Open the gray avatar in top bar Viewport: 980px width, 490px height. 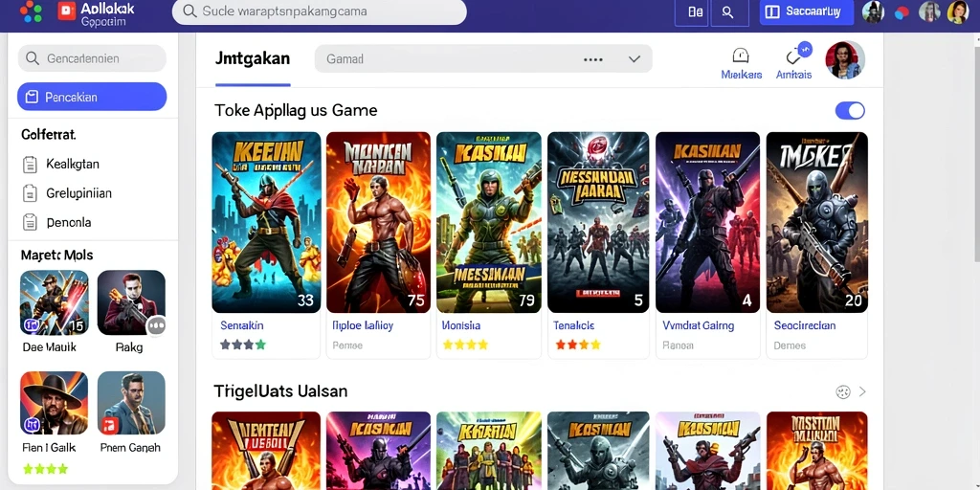click(x=929, y=11)
